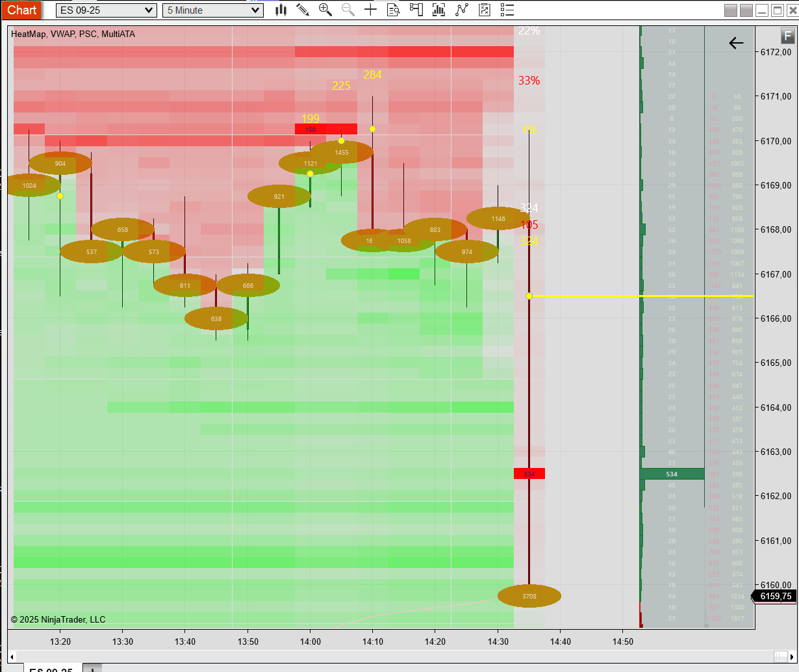Select the bar spacing adjustment icon

438,10
